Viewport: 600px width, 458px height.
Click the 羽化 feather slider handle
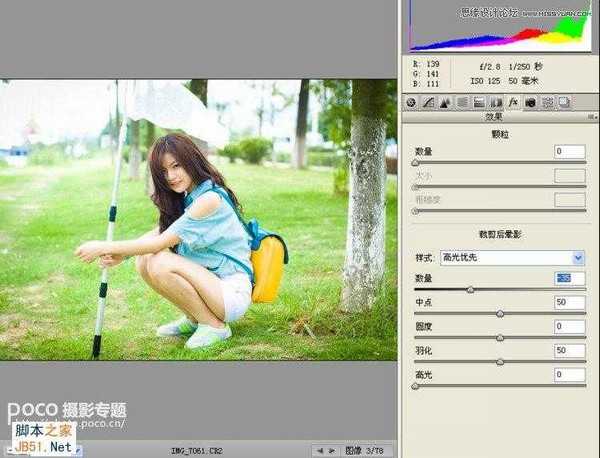coord(500,362)
